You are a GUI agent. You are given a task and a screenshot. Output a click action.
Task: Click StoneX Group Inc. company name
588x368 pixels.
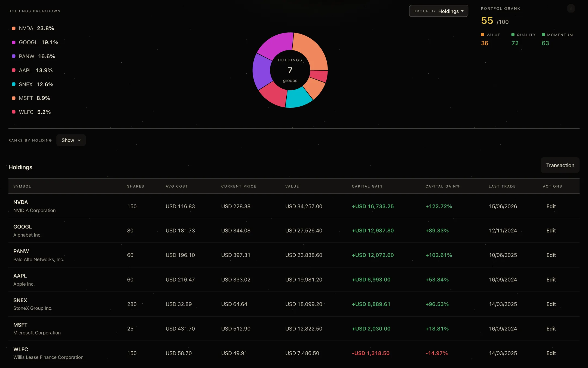click(33, 308)
